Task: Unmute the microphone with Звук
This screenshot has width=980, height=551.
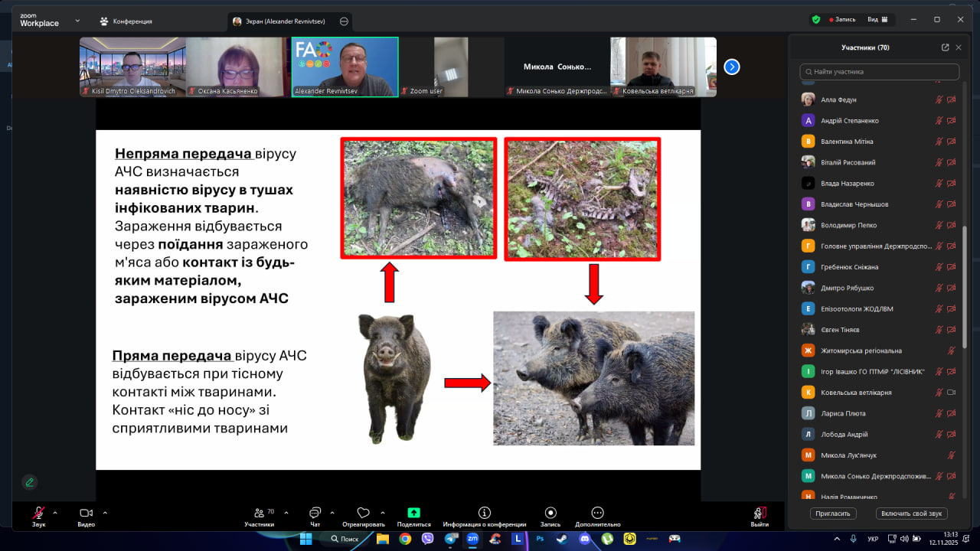Action: (38, 514)
